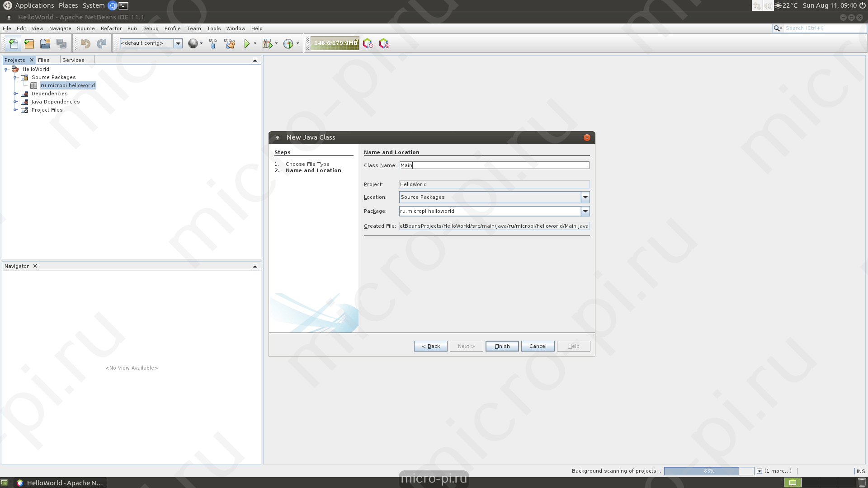Close the Projects tab
The width and height of the screenshot is (868, 488).
pos(32,60)
